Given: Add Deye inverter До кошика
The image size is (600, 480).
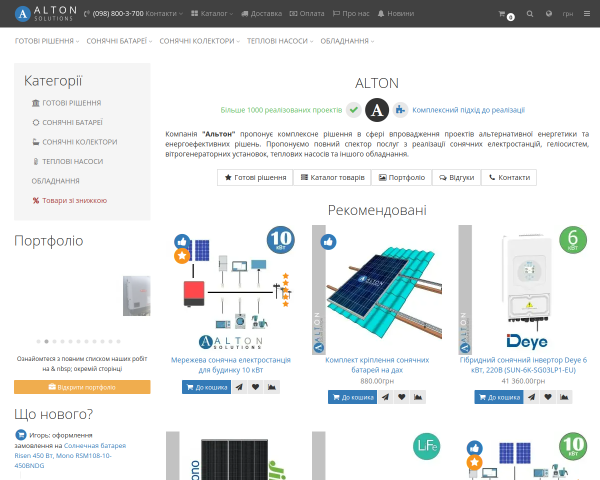Looking at the screenshot, I should [x=499, y=397].
